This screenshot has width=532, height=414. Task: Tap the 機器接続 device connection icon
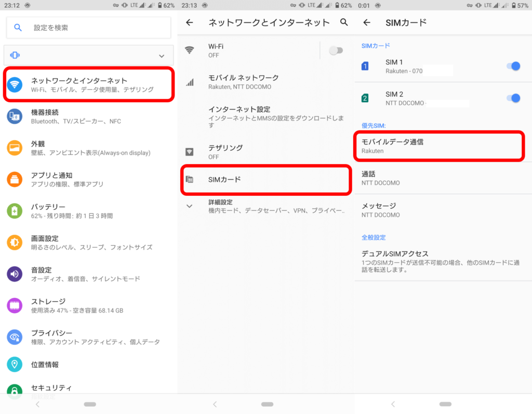(15, 116)
